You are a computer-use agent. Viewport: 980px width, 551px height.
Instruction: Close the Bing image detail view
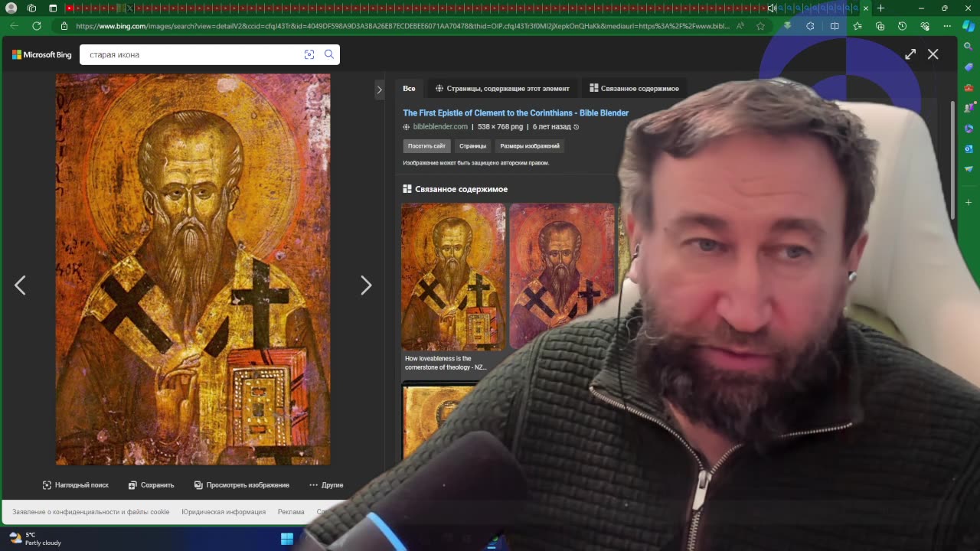point(933,54)
